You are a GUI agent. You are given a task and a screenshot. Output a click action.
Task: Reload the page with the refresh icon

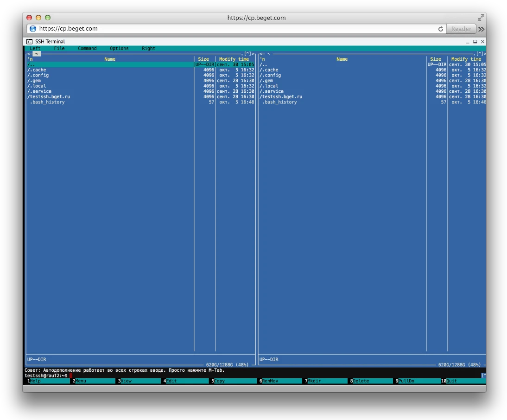[440, 29]
